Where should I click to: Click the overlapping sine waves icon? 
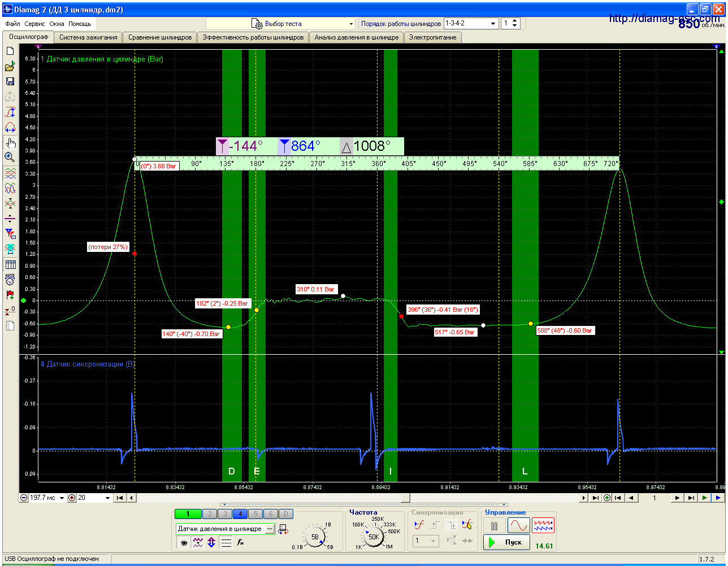click(10, 188)
